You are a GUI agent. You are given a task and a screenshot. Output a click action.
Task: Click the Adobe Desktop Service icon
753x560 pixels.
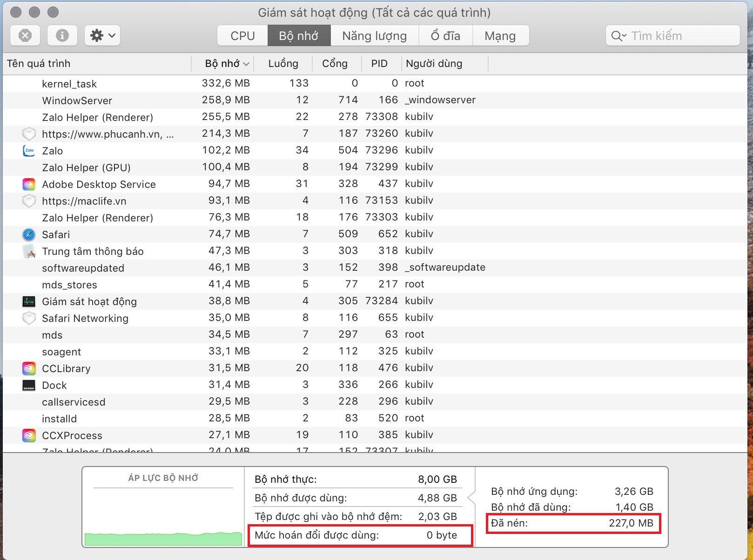(29, 184)
